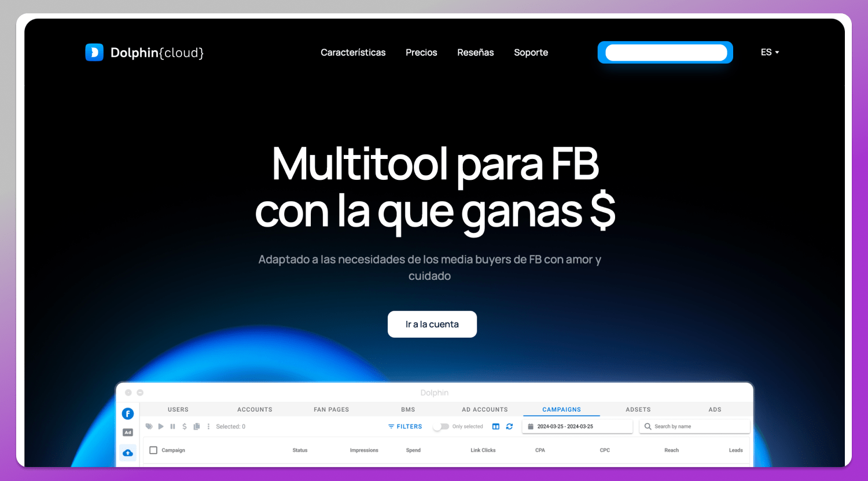
Task: Switch to the USERS tab
Action: [178, 409]
